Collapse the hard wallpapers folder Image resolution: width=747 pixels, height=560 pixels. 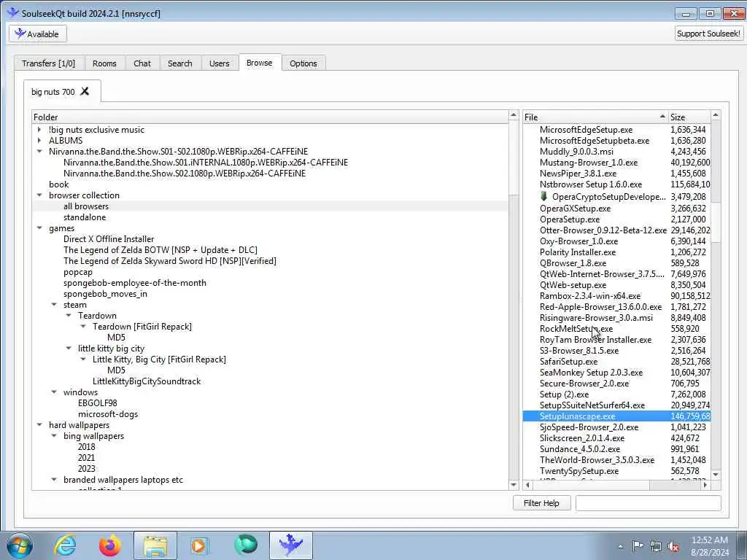click(x=39, y=425)
